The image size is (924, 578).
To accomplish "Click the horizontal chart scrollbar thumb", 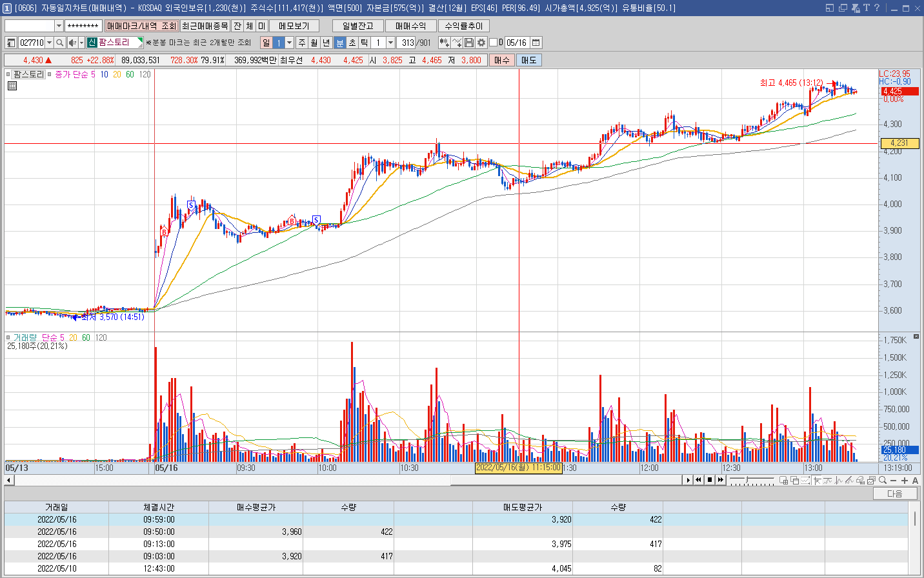I will click(567, 480).
